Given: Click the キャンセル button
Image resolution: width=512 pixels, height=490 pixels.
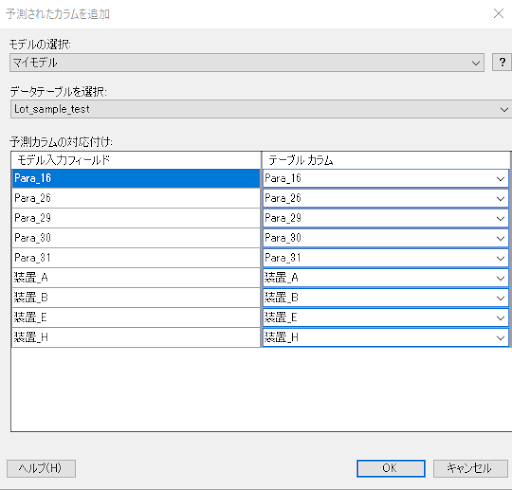Looking at the screenshot, I should tap(470, 468).
